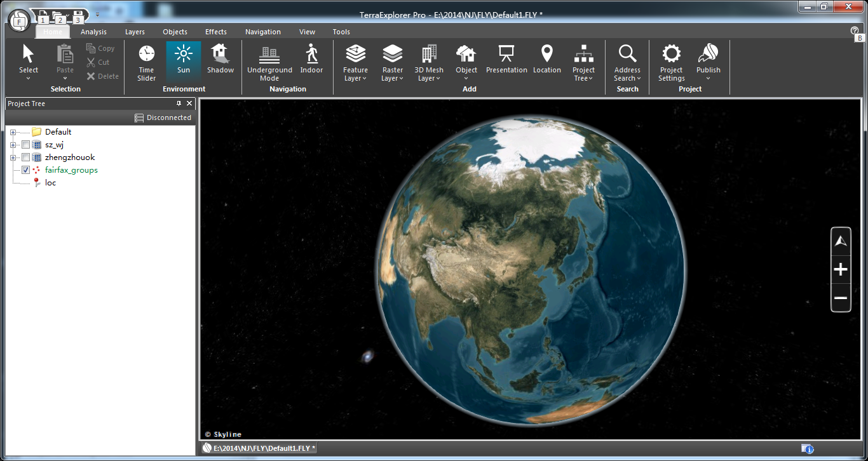Uncheck the fairfax_groups layer checkbox
The width and height of the screenshot is (868, 461).
click(25, 170)
